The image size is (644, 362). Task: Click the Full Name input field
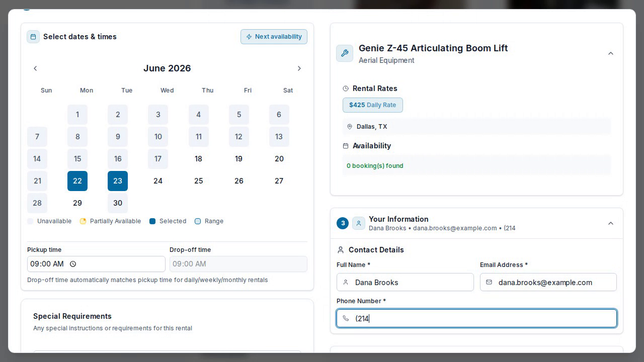pos(405,282)
